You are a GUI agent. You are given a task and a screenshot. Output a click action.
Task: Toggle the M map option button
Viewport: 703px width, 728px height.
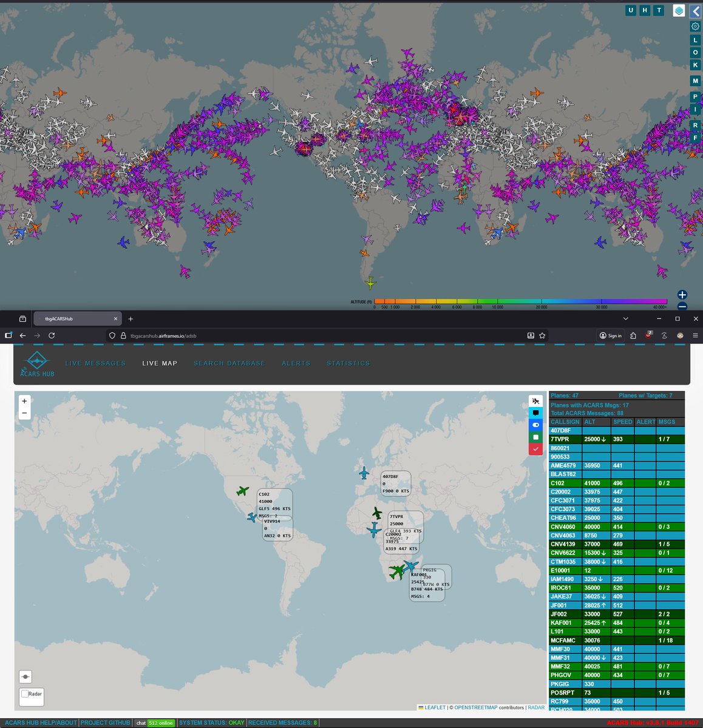696,81
